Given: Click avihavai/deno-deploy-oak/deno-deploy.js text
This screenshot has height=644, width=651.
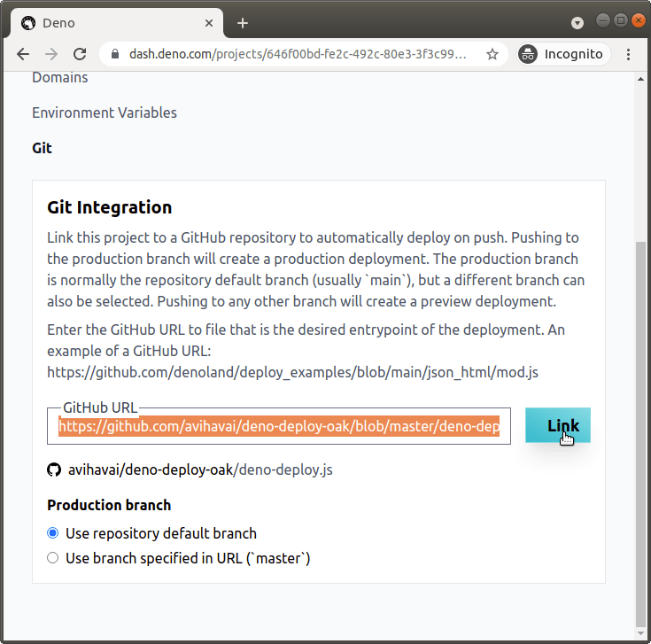Looking at the screenshot, I should pyautogui.click(x=200, y=469).
